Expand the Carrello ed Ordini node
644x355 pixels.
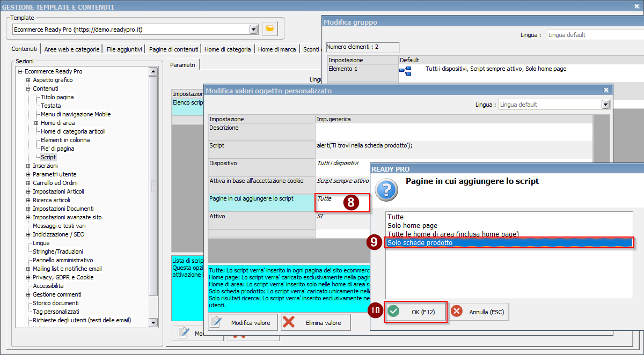pos(28,183)
